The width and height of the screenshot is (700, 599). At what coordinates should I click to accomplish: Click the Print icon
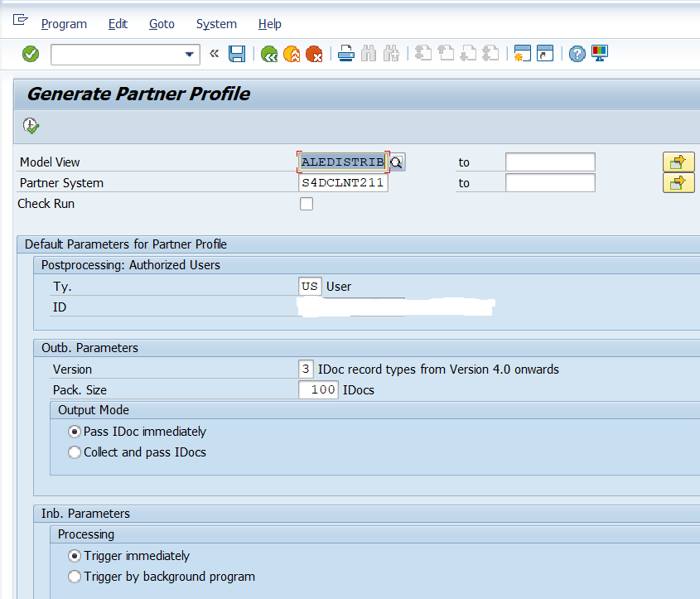click(345, 53)
